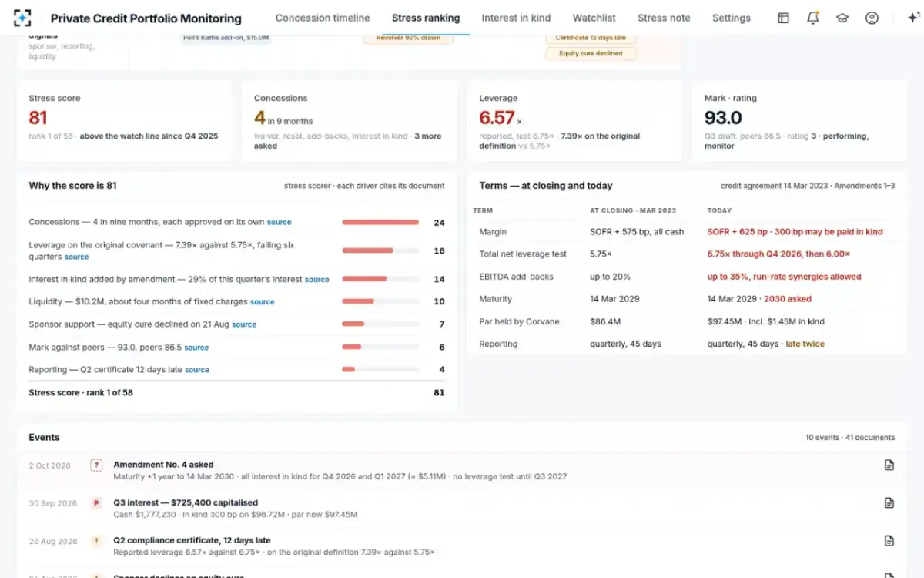
Task: Open the Stress note tab
Action: (664, 18)
